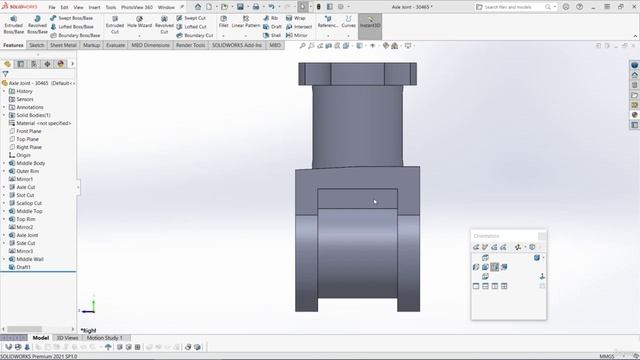This screenshot has width=640, height=360.
Task: Click the Linear Pattern tool
Action: [246, 22]
